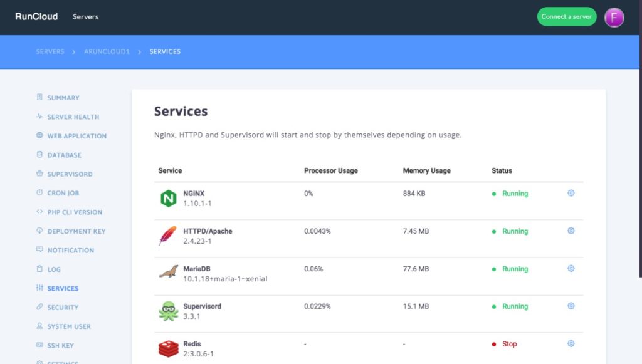The image size is (642, 364).
Task: Click the green NGINX logo icon
Action: coord(168,199)
